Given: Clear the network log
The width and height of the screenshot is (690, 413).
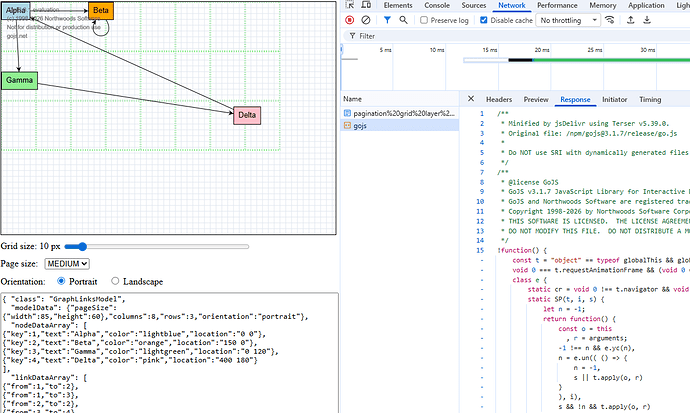Looking at the screenshot, I should [x=366, y=20].
